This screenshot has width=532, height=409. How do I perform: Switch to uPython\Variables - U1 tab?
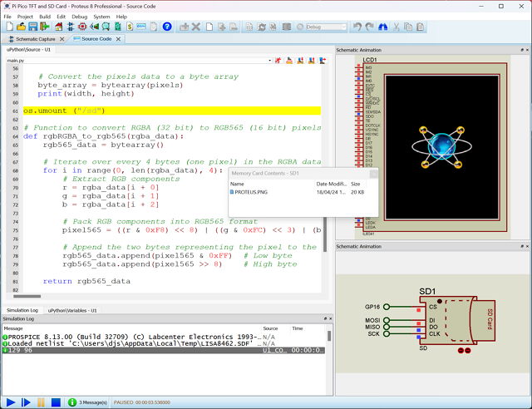tap(72, 310)
